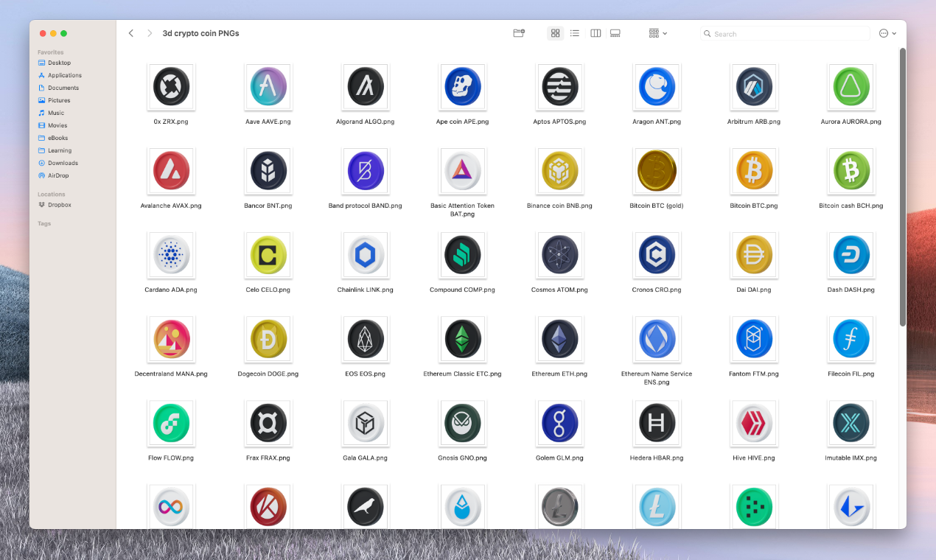Select the Aurora AURORA.png icon
936x560 pixels.
[x=851, y=87]
